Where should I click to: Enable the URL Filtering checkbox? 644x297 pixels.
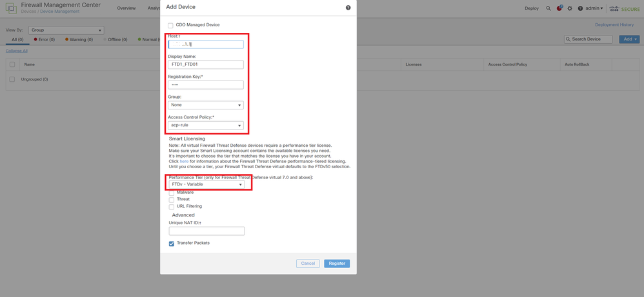pos(171,206)
